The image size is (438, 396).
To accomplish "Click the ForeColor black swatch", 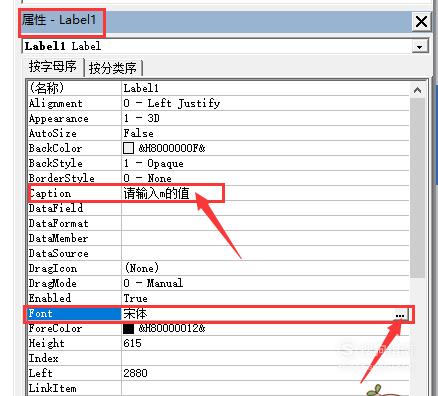I will pyautogui.click(x=128, y=328).
